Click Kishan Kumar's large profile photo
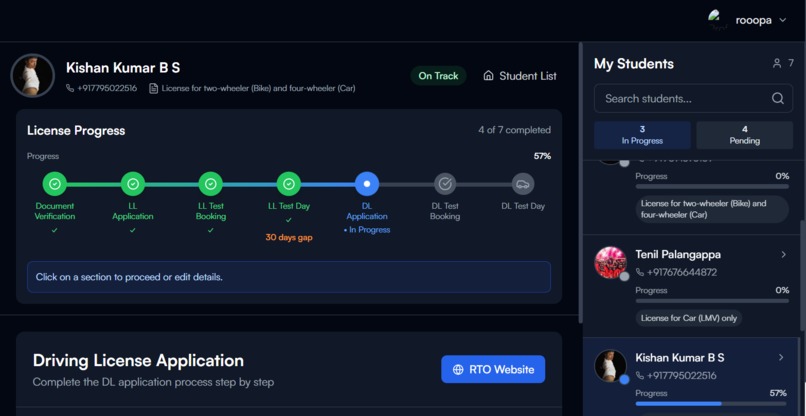The width and height of the screenshot is (806, 416). coord(33,76)
